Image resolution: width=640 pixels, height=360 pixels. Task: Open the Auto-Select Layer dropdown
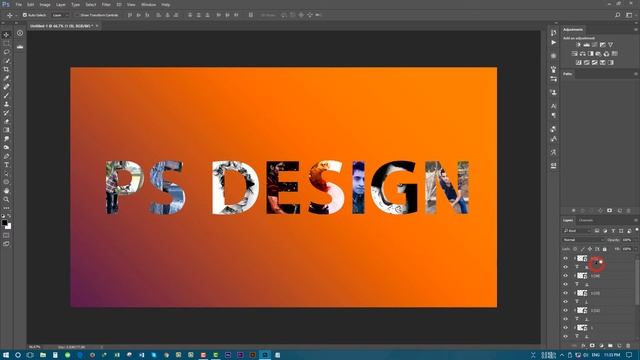[60, 15]
